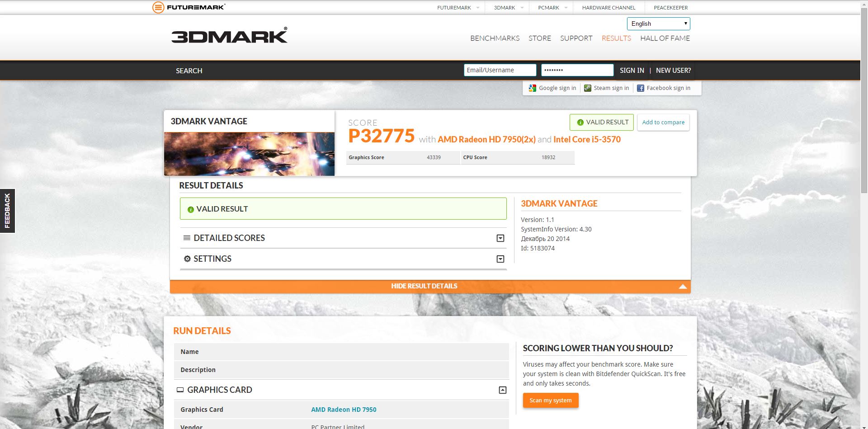Open the 3DMark top menu dropdown

click(x=522, y=8)
